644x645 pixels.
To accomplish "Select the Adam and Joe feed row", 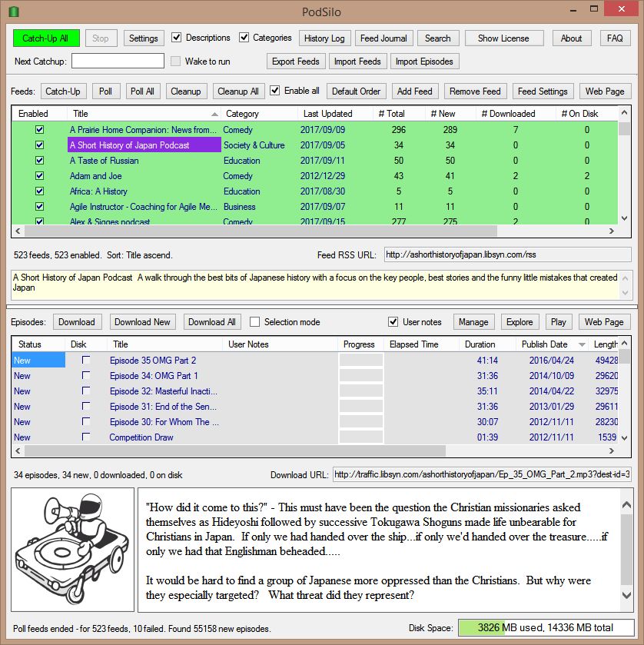I will point(314,175).
